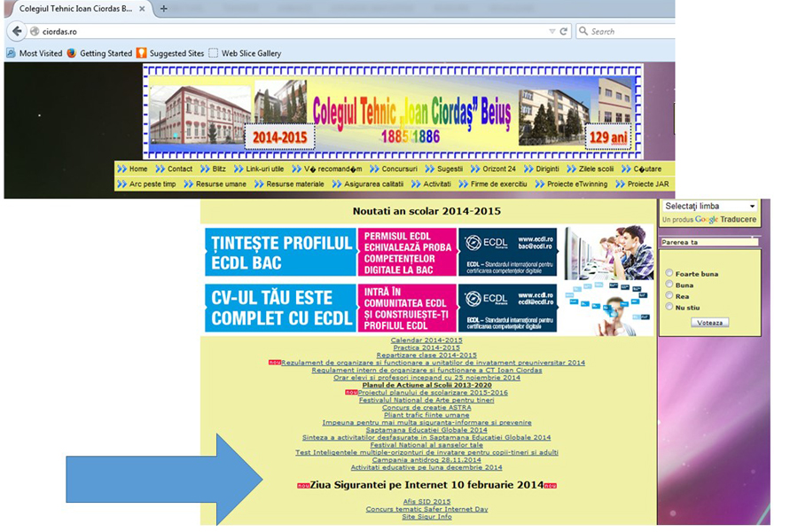
Task: Select the Buna poll option
Action: [669, 284]
